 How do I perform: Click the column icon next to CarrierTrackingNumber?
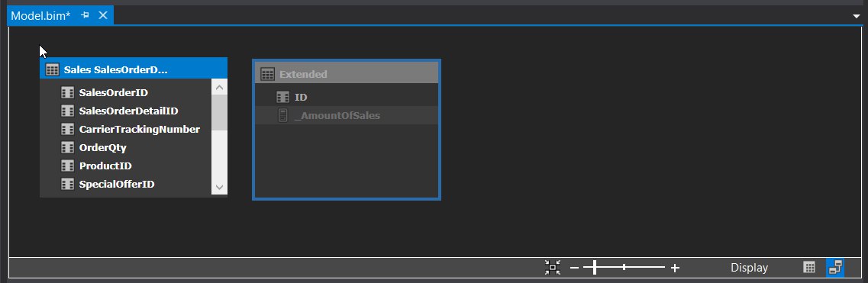click(67, 130)
